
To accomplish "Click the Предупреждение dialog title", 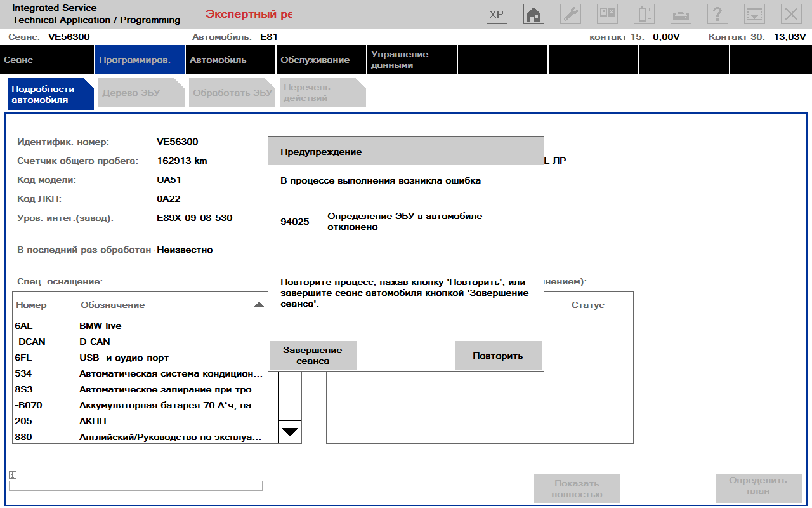I will [321, 152].
